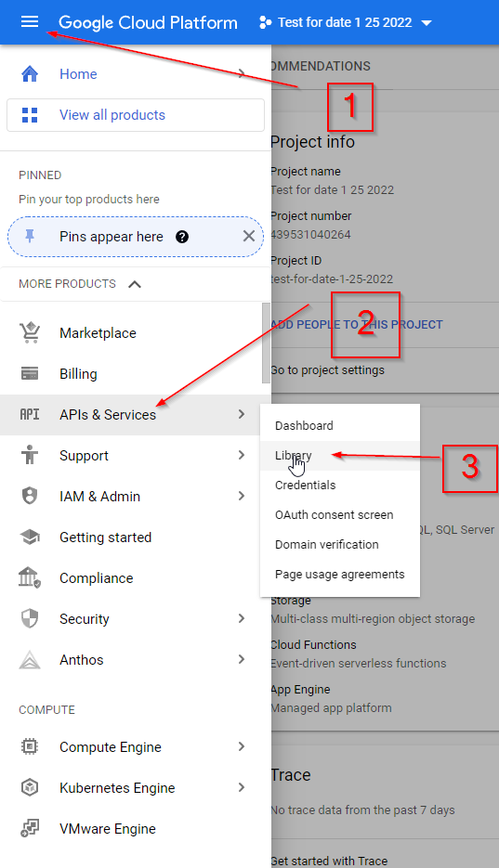Click the Getting started graduation cap icon
This screenshot has width=499, height=868.
pyautogui.click(x=30, y=537)
